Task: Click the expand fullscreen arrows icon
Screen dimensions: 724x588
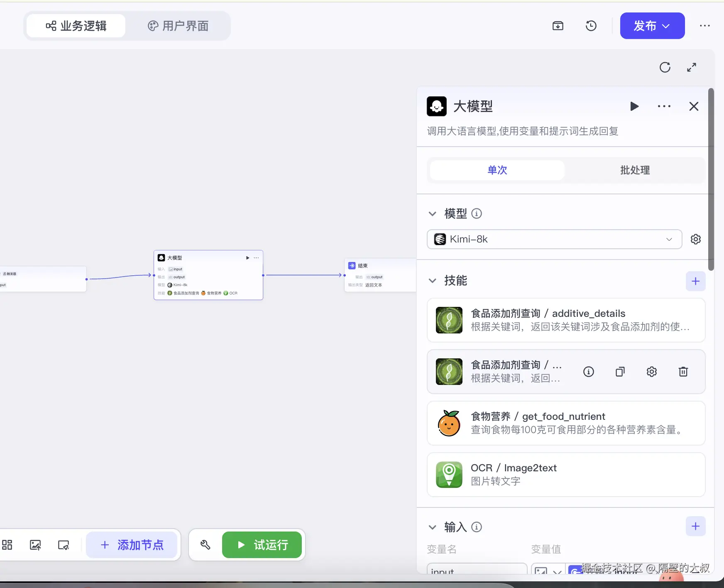Action: pos(692,67)
